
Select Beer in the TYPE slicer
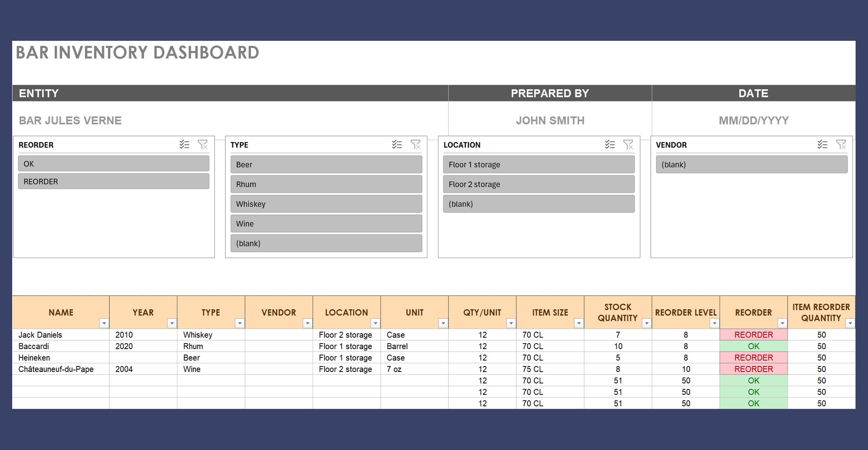325,164
